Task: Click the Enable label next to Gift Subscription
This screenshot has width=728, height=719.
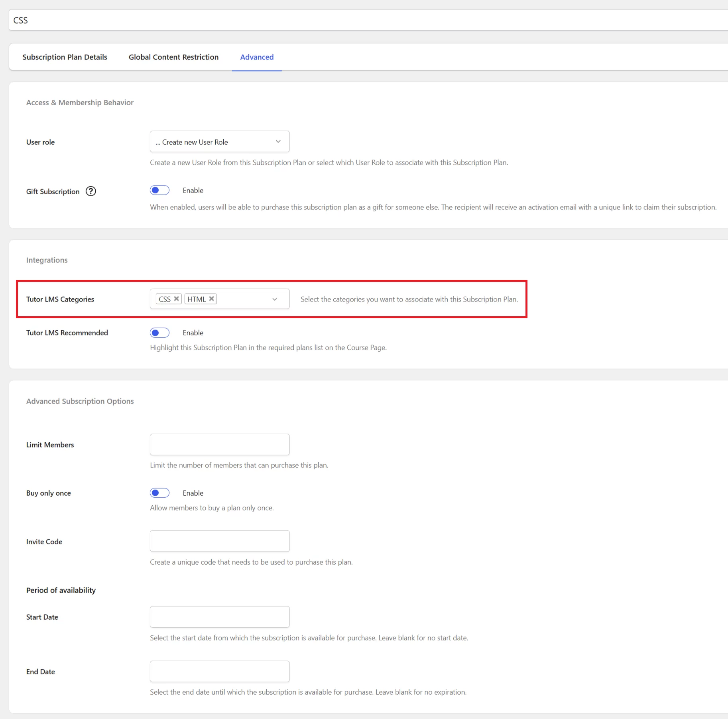Action: [193, 190]
